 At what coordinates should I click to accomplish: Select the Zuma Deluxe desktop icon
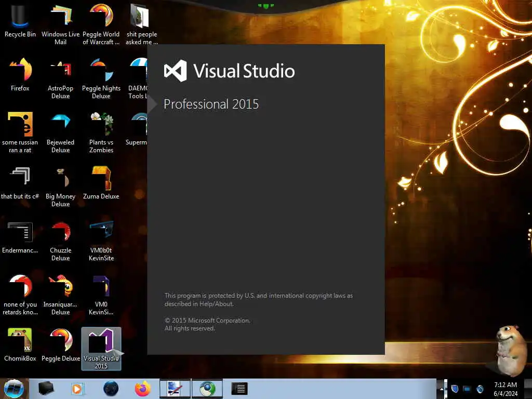point(101,182)
